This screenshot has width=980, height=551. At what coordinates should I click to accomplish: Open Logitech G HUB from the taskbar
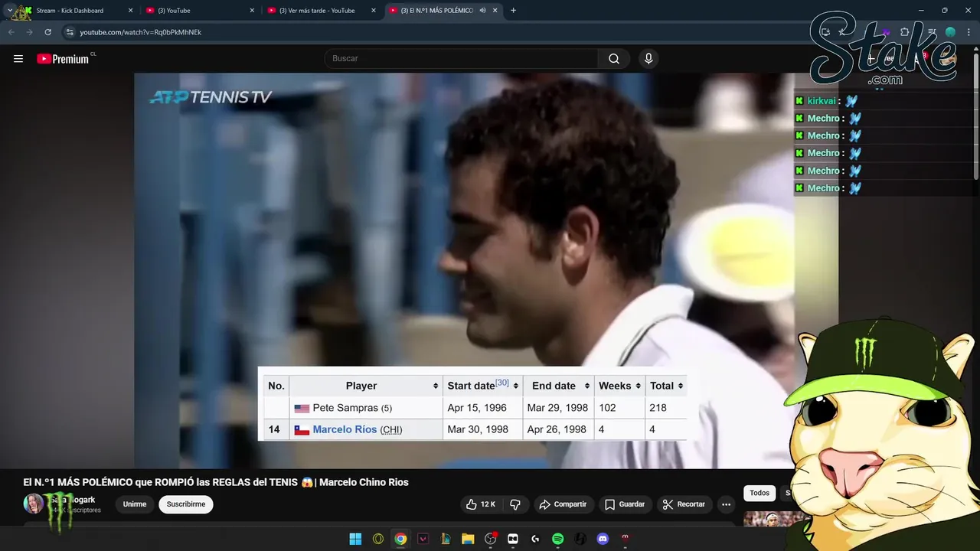click(x=535, y=539)
